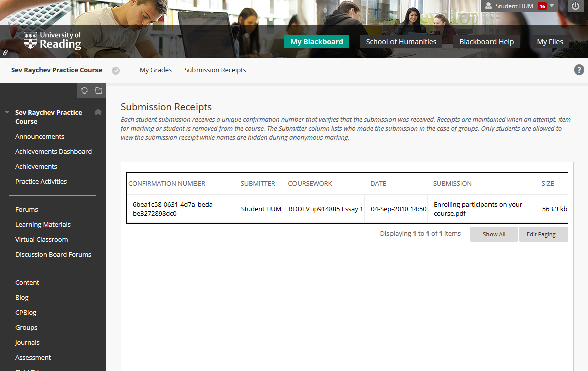588x371 pixels.
Task: Click the user avatar icon beside Student HUM
Action: click(488, 6)
